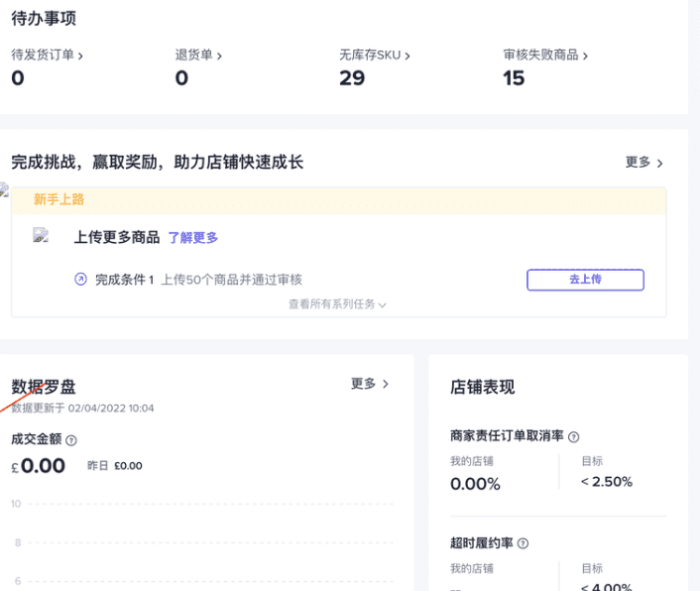Click help icon next to 成交金额
The image size is (700, 591).
click(71, 440)
